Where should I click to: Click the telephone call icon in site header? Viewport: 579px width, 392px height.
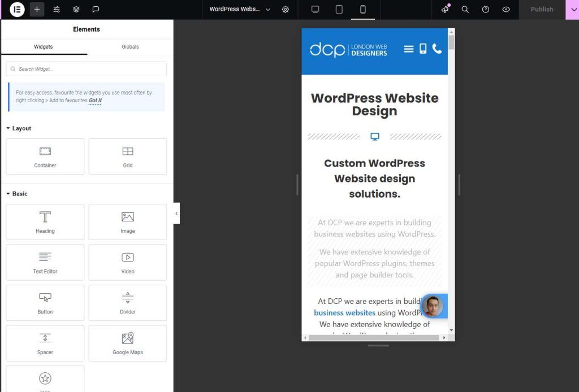coord(437,49)
